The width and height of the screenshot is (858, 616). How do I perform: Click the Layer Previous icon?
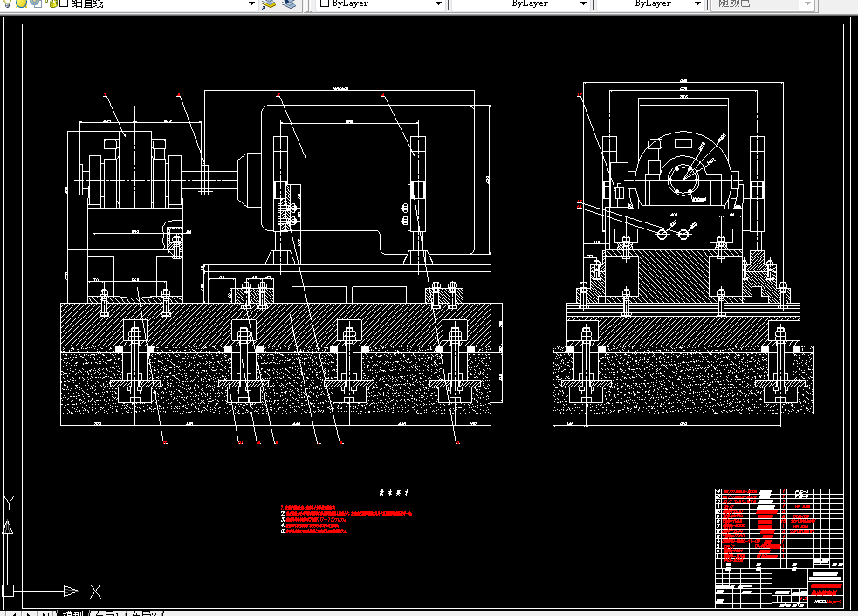click(290, 3)
